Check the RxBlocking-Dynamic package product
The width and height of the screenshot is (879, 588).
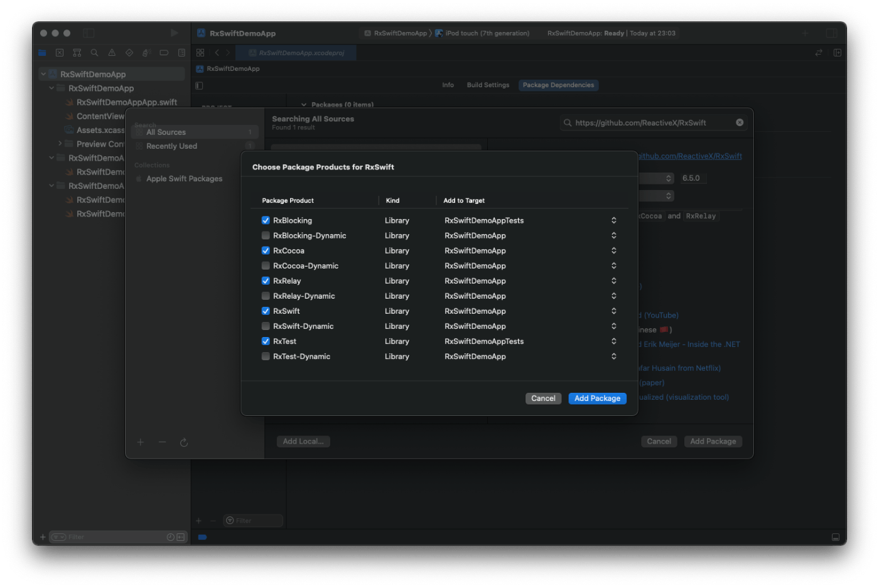266,236
